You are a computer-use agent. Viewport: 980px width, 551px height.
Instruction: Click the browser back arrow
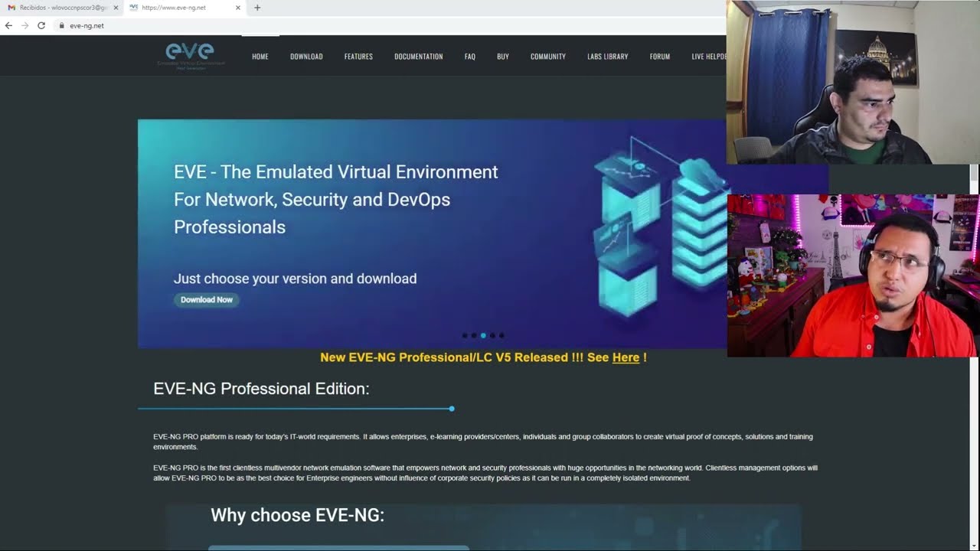coord(8,25)
